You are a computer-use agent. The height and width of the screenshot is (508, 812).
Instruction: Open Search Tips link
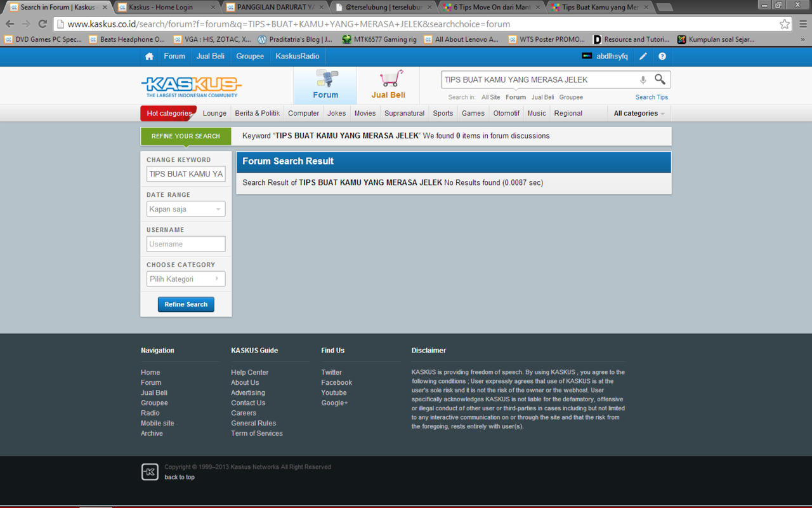pyautogui.click(x=652, y=97)
